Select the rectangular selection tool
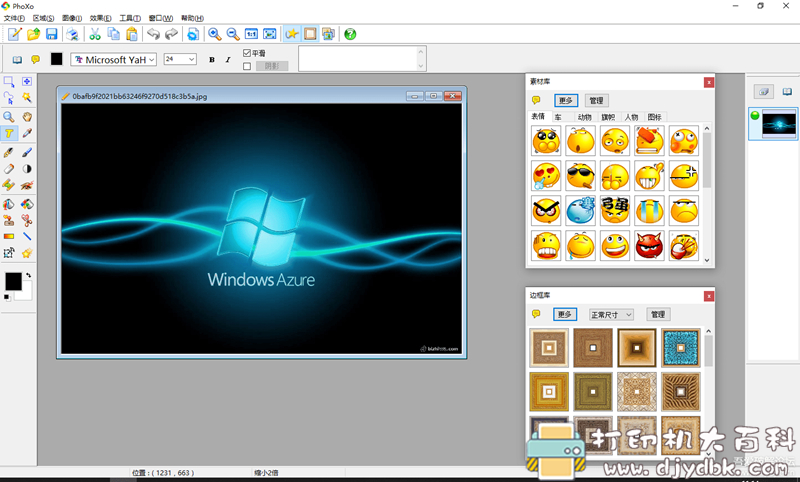800x482 pixels. 9,82
